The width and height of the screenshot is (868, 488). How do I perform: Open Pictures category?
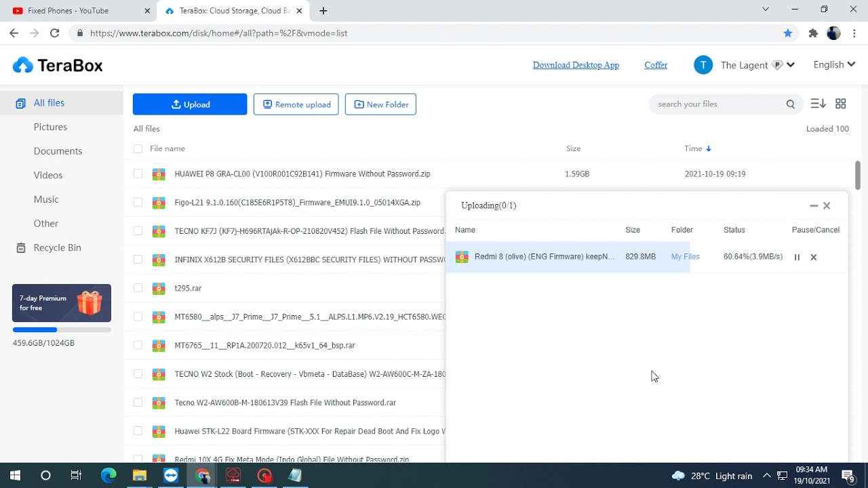coord(50,127)
